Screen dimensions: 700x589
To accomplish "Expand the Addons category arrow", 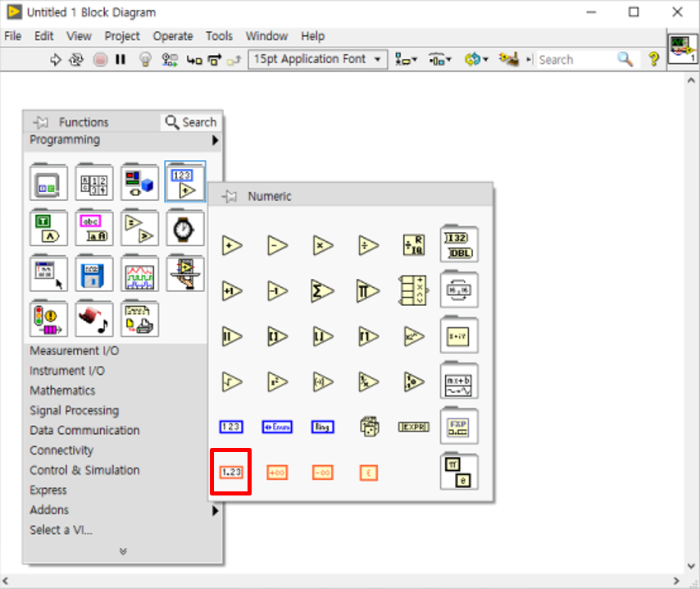I will (x=215, y=510).
